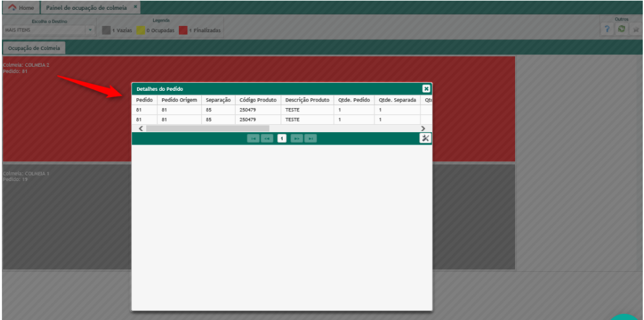This screenshot has width=644, height=320.
Task: Close the Detalhes do Pedido dialog
Action: tap(426, 88)
